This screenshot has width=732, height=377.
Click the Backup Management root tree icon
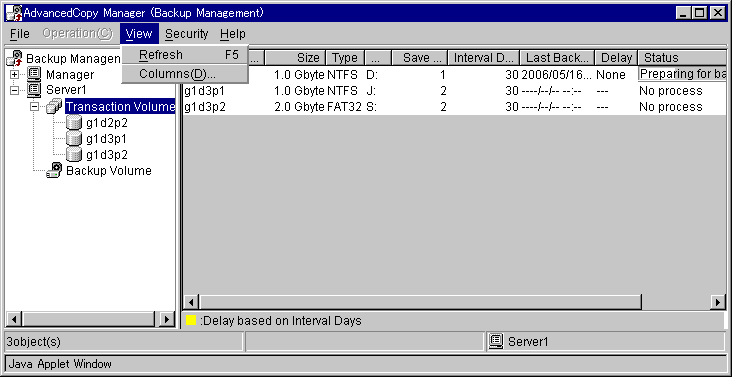click(x=15, y=58)
